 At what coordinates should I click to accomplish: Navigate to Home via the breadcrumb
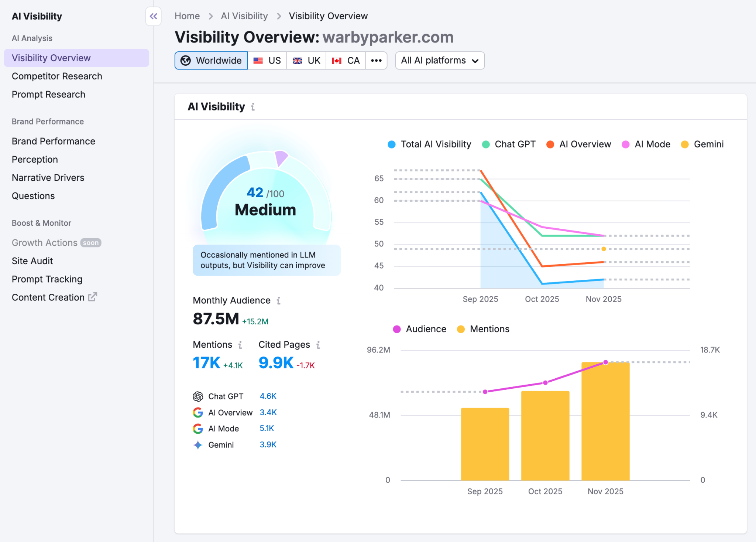pos(187,16)
